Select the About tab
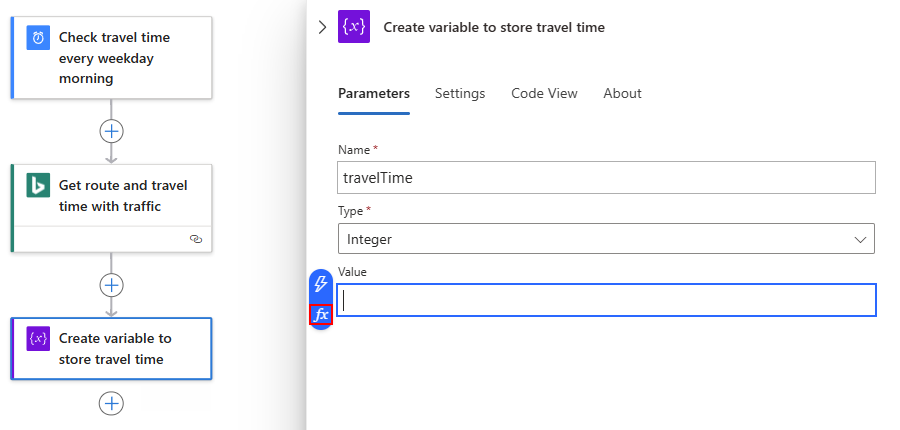This screenshot has height=430, width=900. (622, 93)
